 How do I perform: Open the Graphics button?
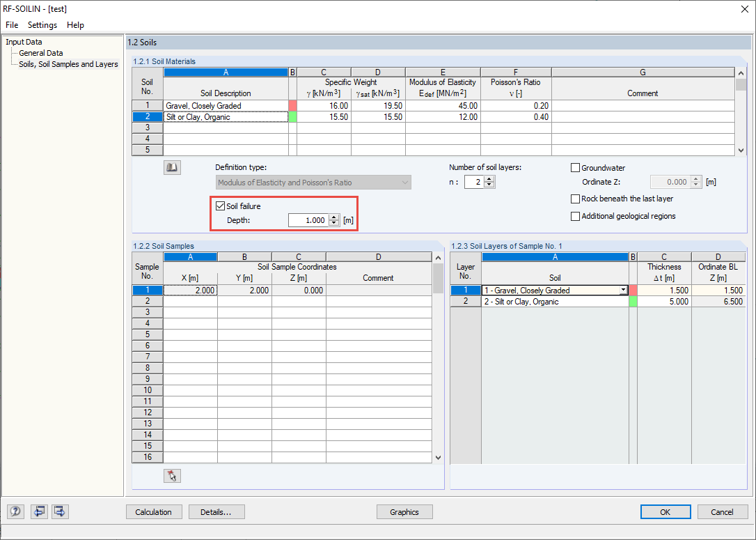pyautogui.click(x=404, y=512)
